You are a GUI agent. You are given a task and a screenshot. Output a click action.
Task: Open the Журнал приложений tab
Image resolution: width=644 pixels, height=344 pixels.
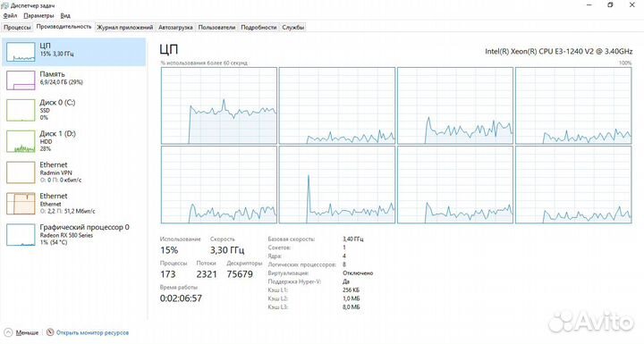click(x=125, y=28)
